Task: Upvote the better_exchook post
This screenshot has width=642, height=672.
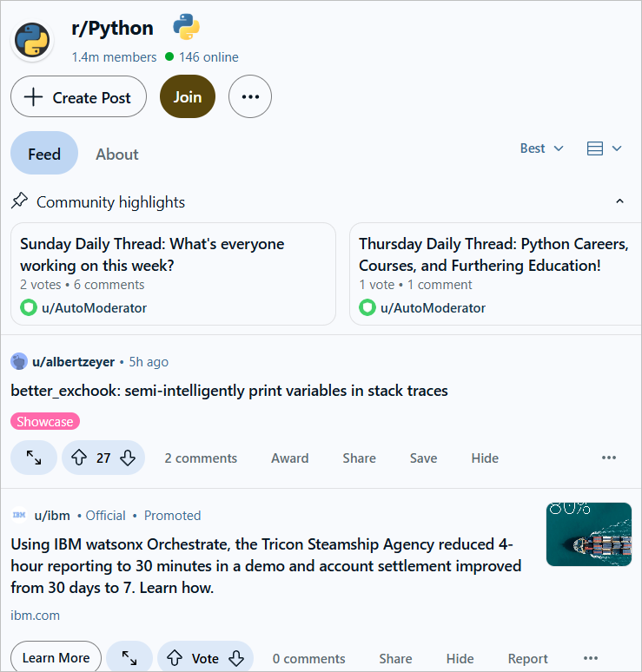Action: coord(79,458)
